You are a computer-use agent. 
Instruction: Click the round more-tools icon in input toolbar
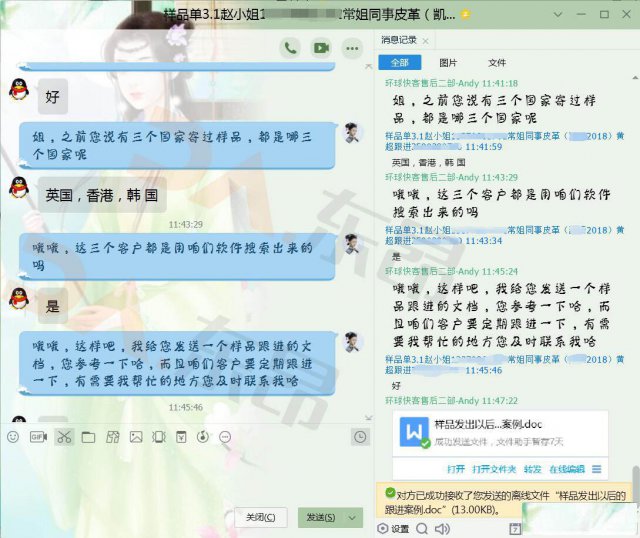pos(225,437)
